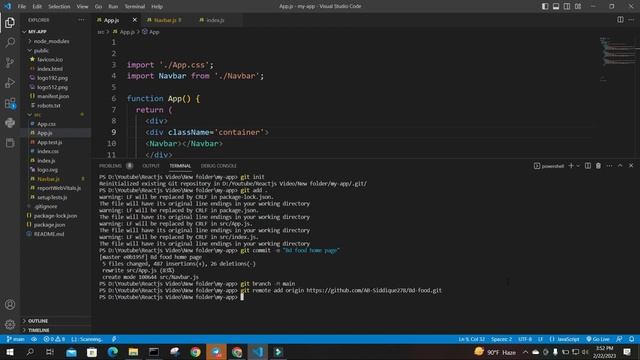Screen dimensions: 640x360
Task: Switch to the PROBLEMS panel tab
Action: (x=110, y=166)
